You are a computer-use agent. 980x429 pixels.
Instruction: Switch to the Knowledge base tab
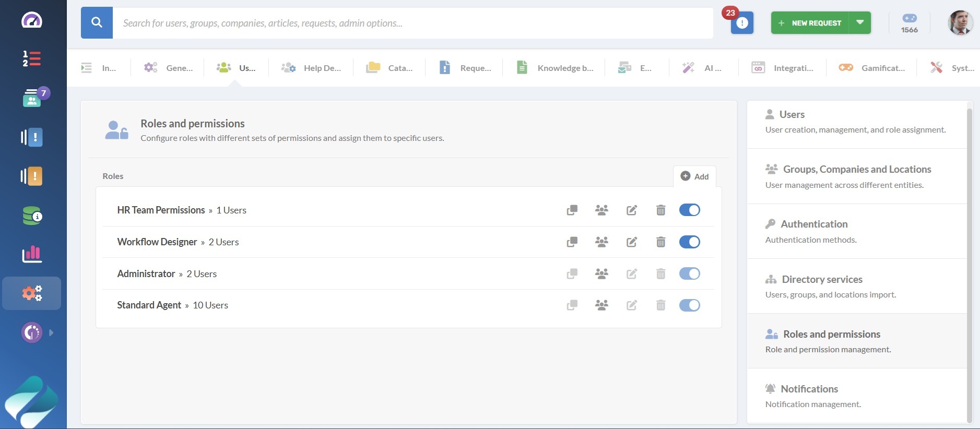click(x=555, y=68)
